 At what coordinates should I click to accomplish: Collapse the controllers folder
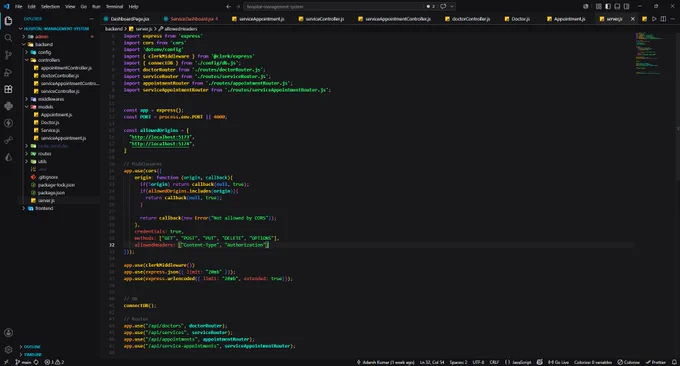tap(26, 60)
